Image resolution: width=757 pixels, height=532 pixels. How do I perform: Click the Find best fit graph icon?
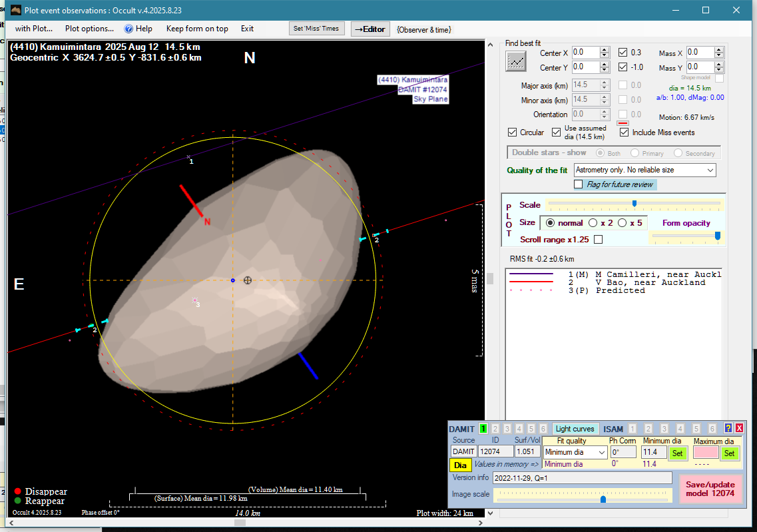(515, 61)
